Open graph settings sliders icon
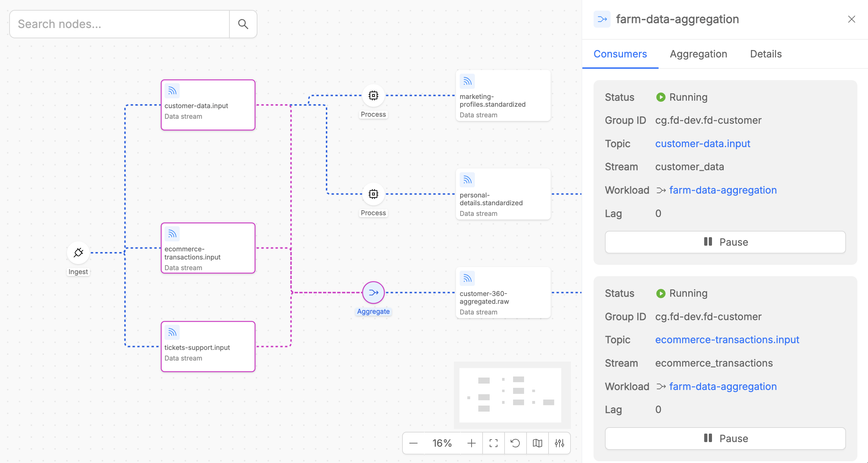Viewport: 868px width, 463px height. [x=560, y=443]
